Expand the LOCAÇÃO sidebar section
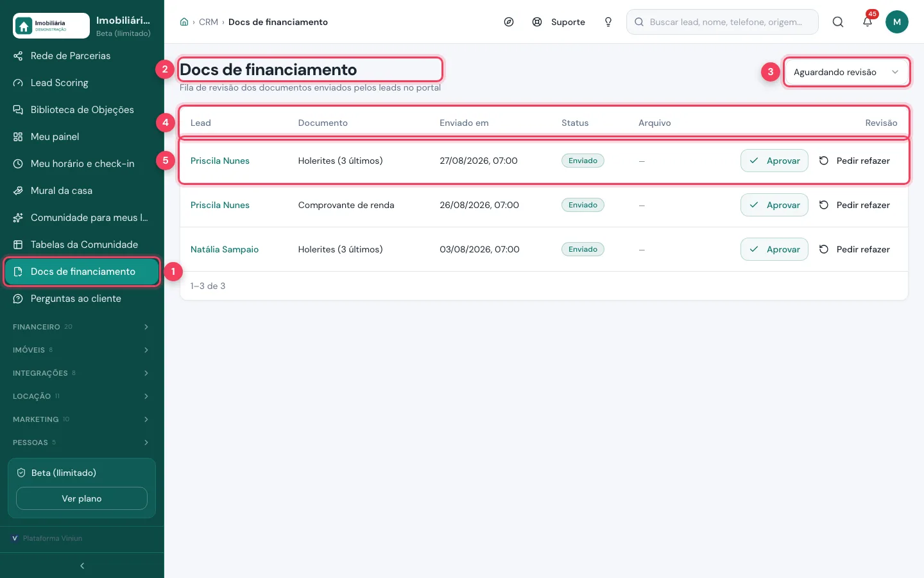 click(x=82, y=396)
